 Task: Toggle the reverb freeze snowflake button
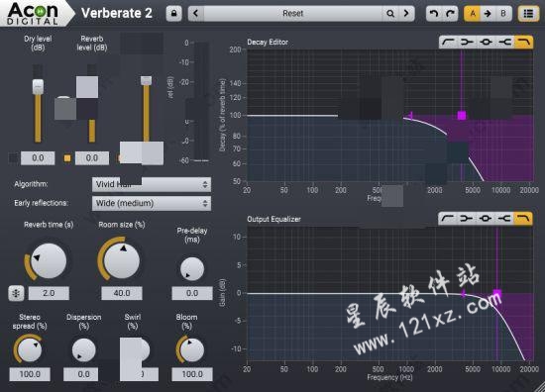click(x=16, y=293)
